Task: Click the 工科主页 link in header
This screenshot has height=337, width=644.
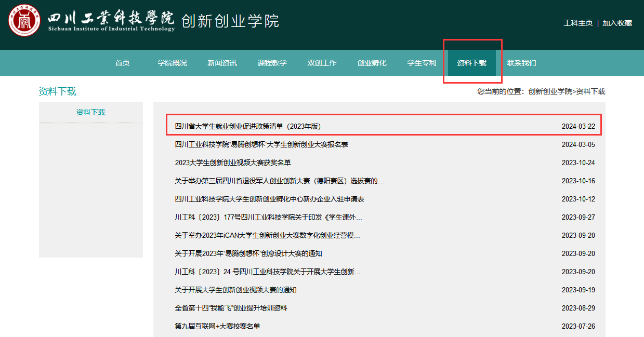Action: (578, 23)
